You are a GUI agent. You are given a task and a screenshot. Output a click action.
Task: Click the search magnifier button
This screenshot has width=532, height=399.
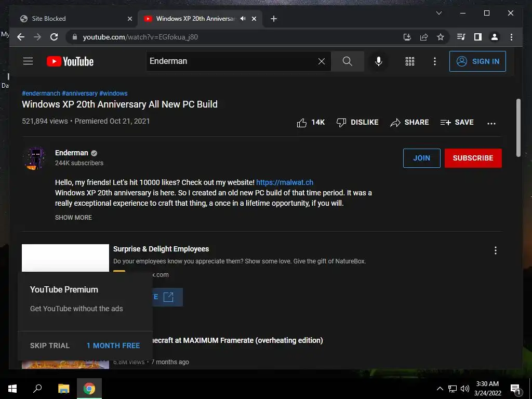348,61
